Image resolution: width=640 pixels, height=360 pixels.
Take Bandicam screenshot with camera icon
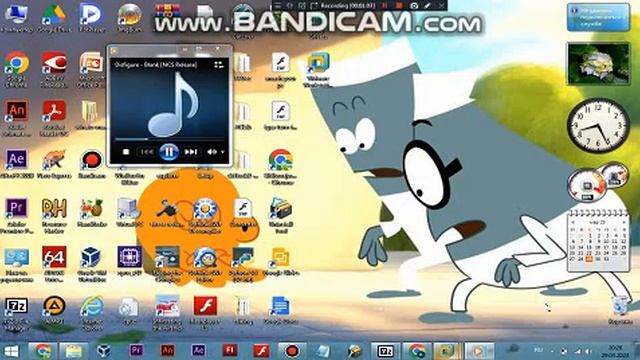pos(414,6)
